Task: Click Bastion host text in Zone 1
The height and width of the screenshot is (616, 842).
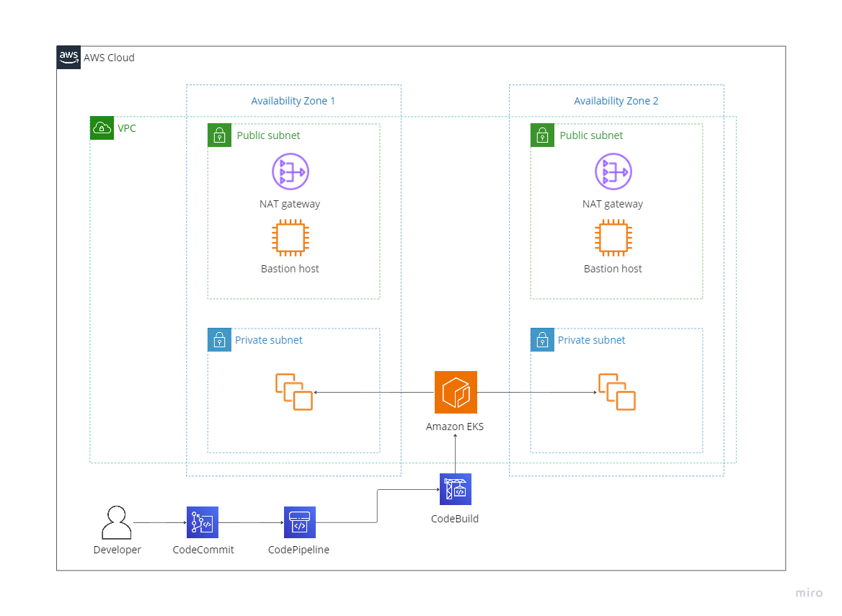Action: [290, 269]
